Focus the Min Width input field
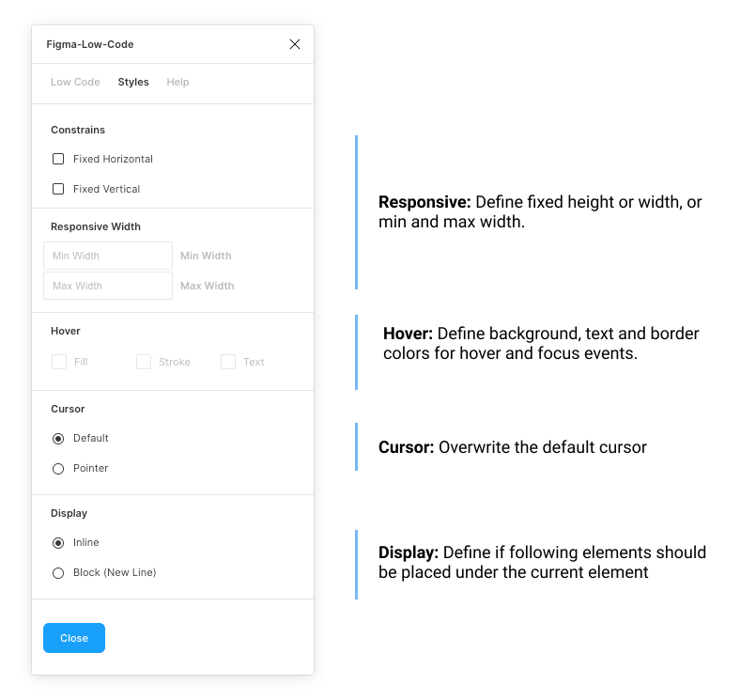This screenshot has height=700, width=756. [x=108, y=256]
